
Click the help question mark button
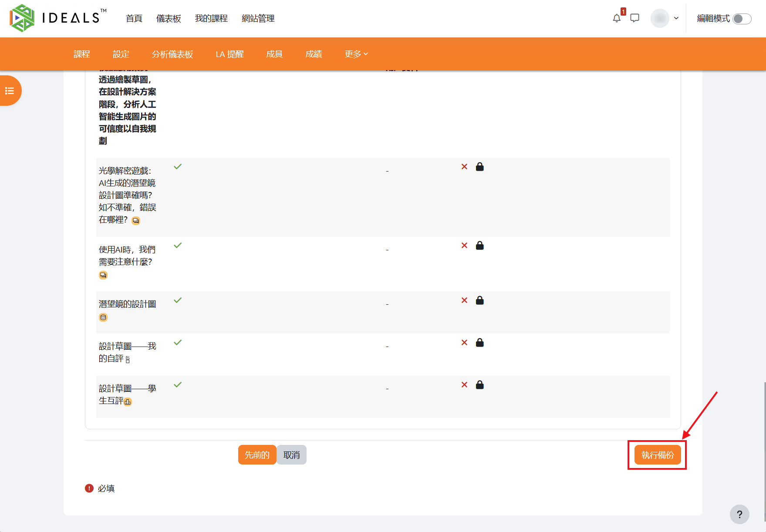[739, 514]
